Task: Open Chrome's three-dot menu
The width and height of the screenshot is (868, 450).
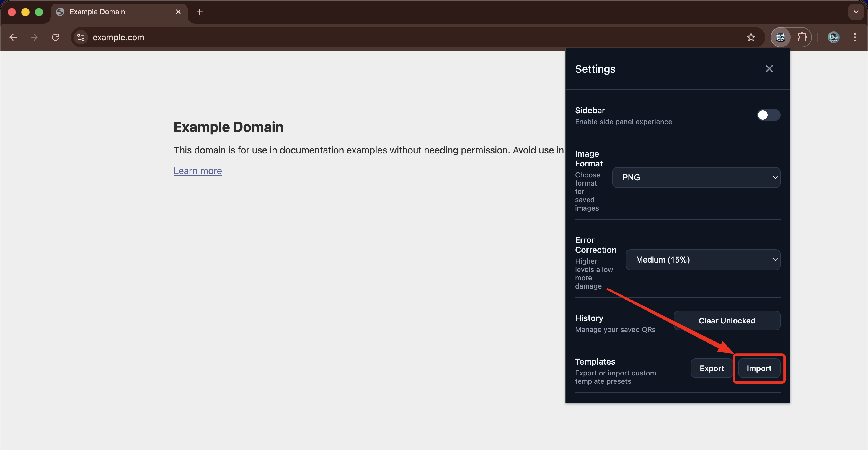Action: pyautogui.click(x=855, y=37)
